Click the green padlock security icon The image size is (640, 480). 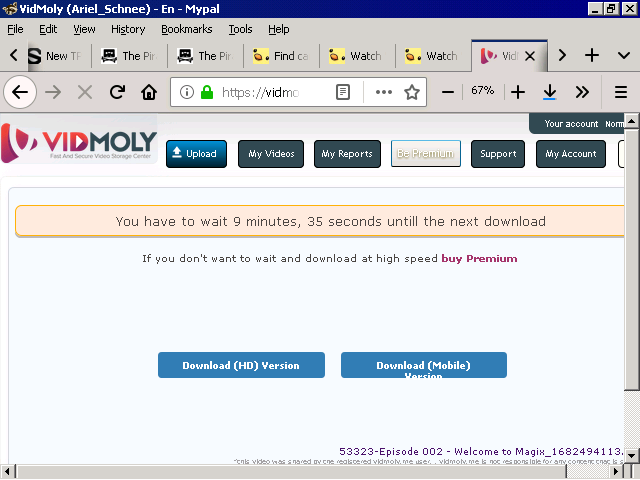[207, 92]
